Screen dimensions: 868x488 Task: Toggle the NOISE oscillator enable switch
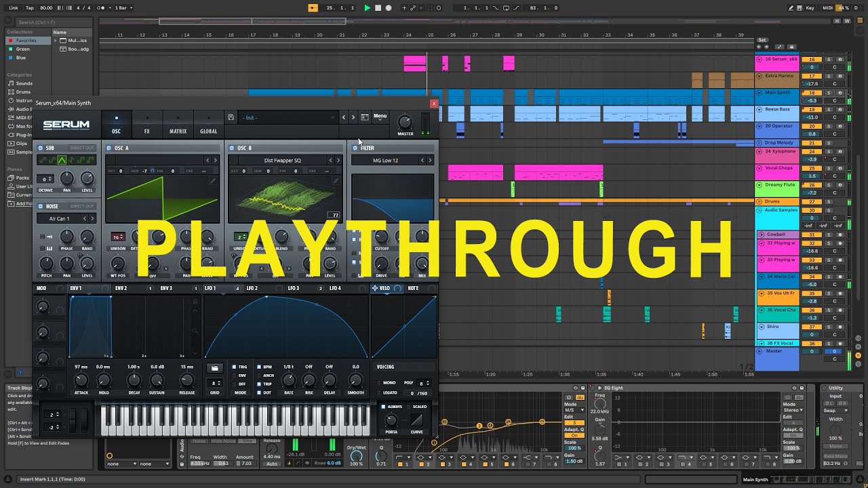point(41,206)
